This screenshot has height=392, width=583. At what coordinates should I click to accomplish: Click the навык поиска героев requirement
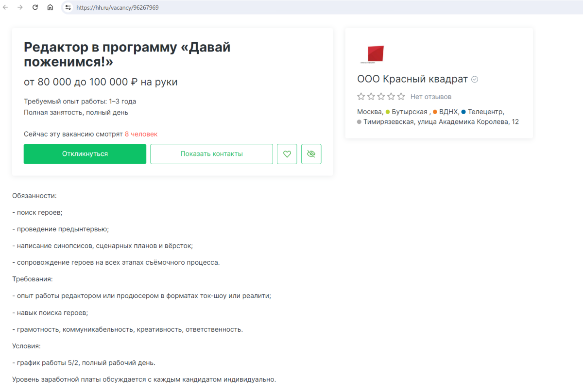pos(50,312)
